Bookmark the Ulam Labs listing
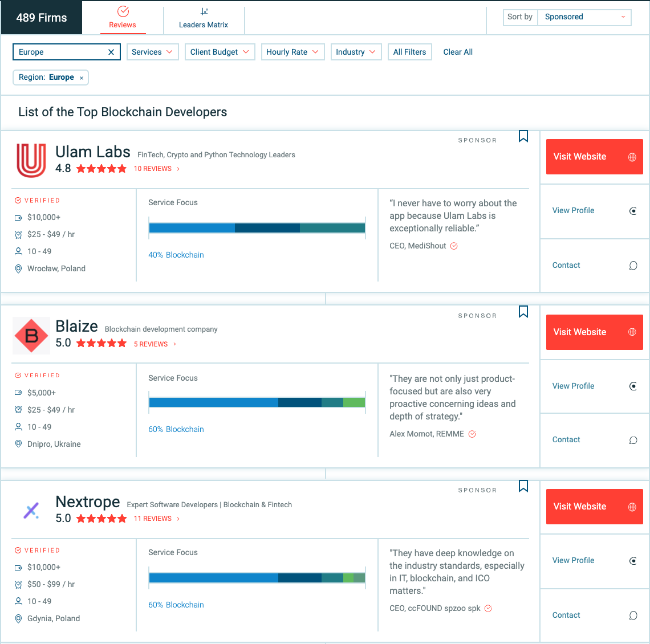Viewport: 650px width, 644px height. (x=523, y=136)
